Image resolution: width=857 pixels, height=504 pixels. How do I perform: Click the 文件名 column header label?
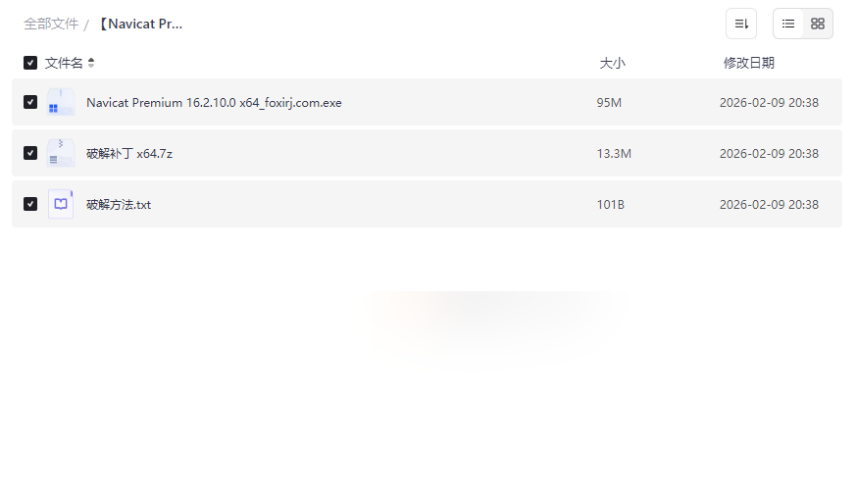click(x=64, y=63)
